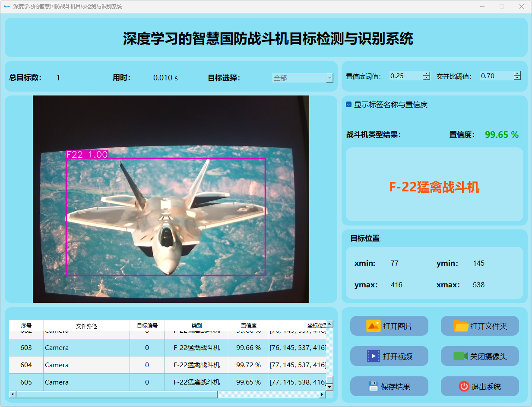The height and width of the screenshot is (407, 532).
Task: Open the target selection dropdown
Action: coord(329,78)
